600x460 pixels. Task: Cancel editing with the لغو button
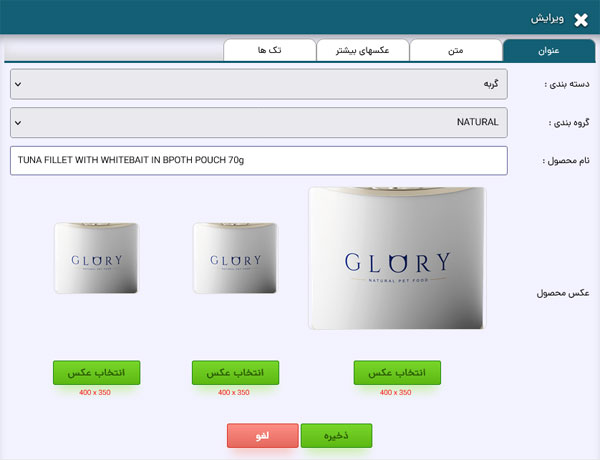click(x=262, y=436)
